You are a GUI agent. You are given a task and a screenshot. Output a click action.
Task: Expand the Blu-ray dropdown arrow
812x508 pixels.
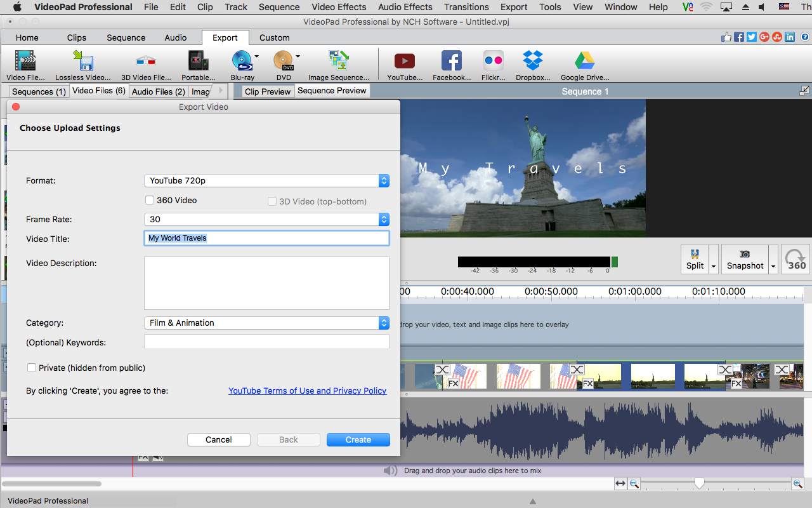[x=256, y=57]
